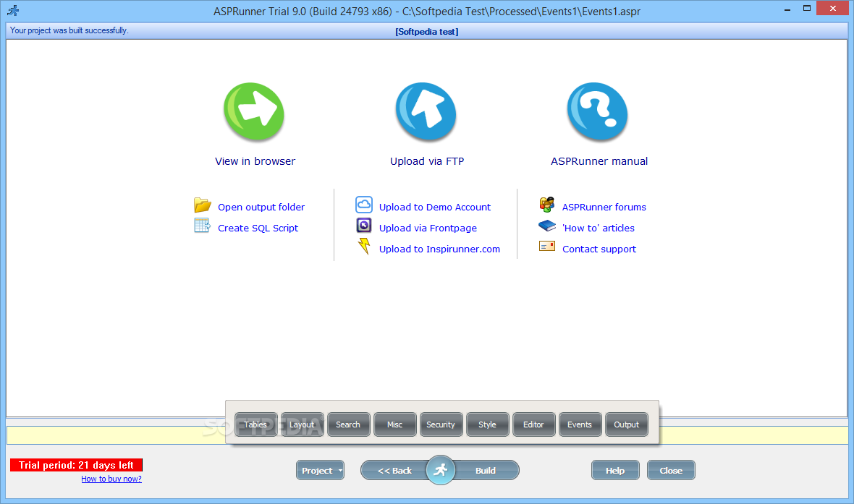
Task: Click the green View in browser arrow icon
Action: click(254, 112)
